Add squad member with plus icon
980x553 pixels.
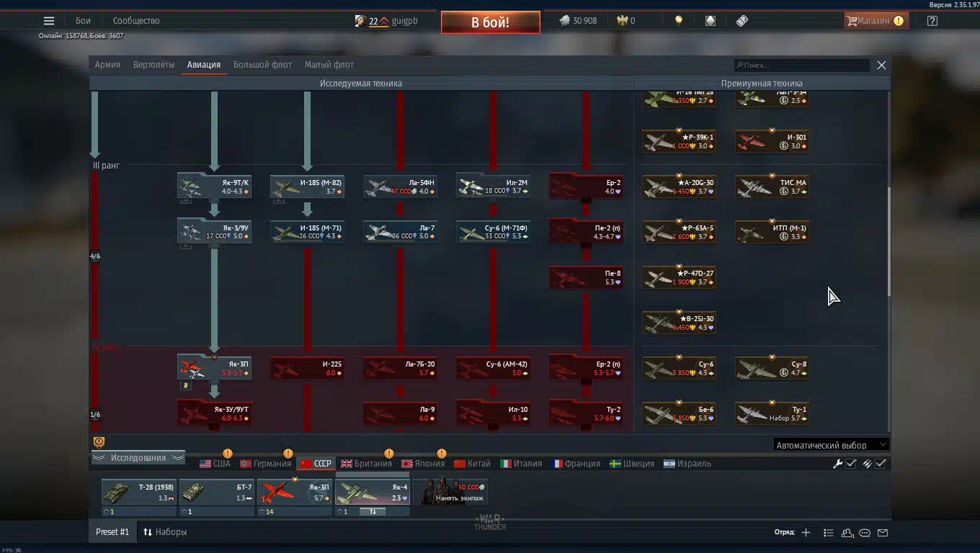[806, 533]
